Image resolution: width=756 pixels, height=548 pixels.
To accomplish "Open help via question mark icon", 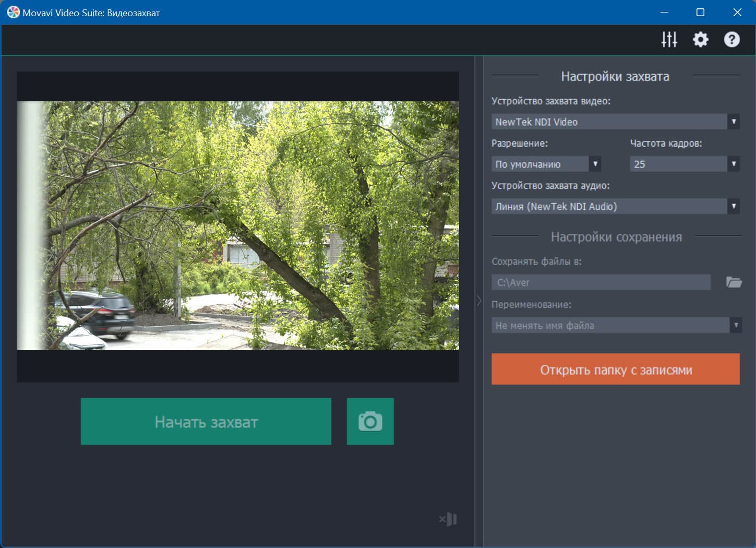I will [x=732, y=40].
